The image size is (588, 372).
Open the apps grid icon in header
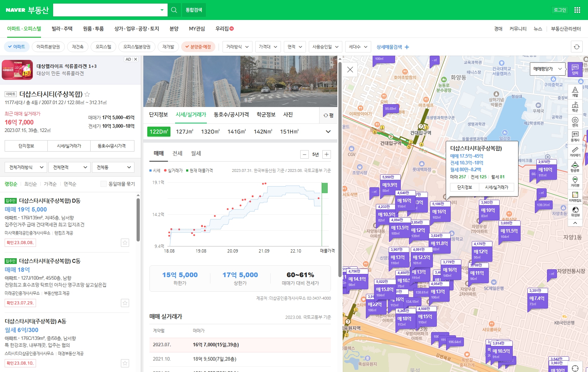(577, 10)
